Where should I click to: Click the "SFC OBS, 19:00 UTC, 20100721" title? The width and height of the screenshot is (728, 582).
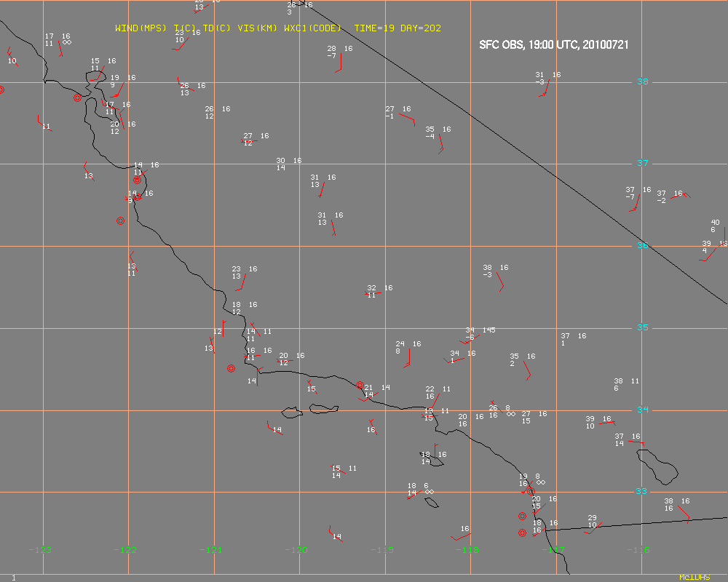click(554, 44)
